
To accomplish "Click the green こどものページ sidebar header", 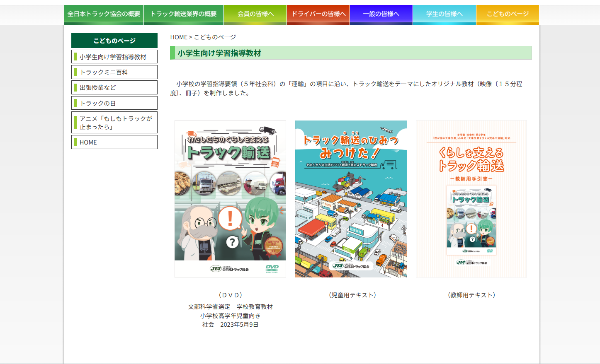I will [x=114, y=41].
